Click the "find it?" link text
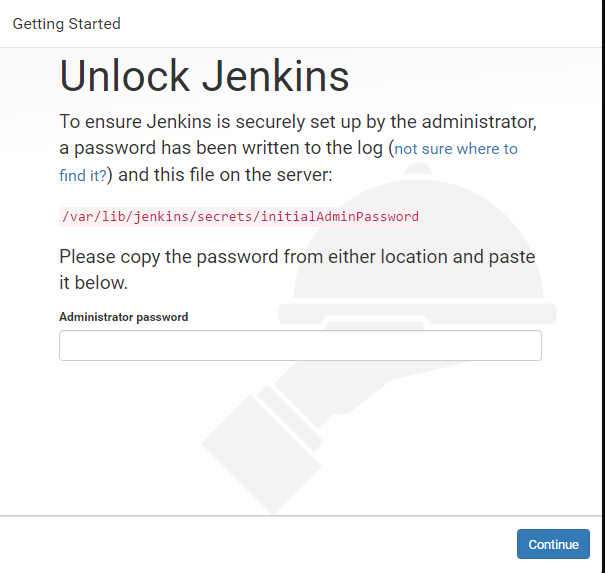Image resolution: width=605 pixels, height=573 pixels. coord(83,175)
